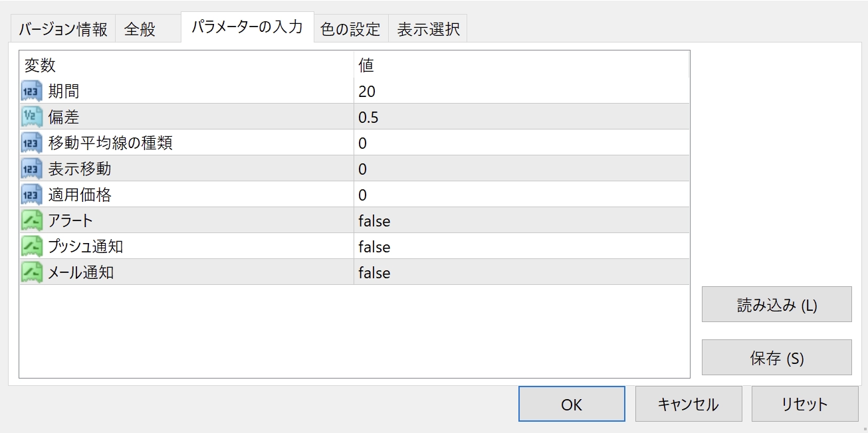Click the integer icon beside 移動平均線の種類

(x=31, y=143)
